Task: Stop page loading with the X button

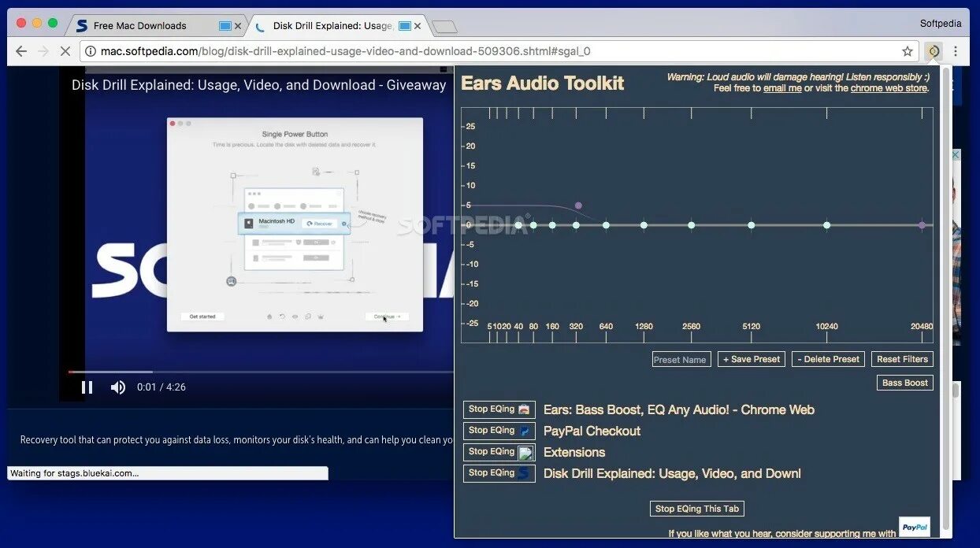Action: point(65,51)
